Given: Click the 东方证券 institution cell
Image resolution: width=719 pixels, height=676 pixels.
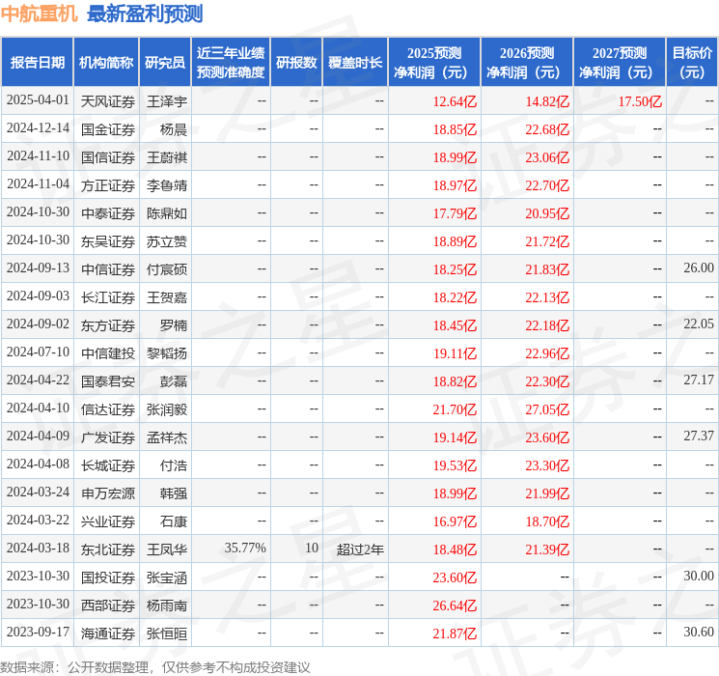Looking at the screenshot, I should point(108,325).
